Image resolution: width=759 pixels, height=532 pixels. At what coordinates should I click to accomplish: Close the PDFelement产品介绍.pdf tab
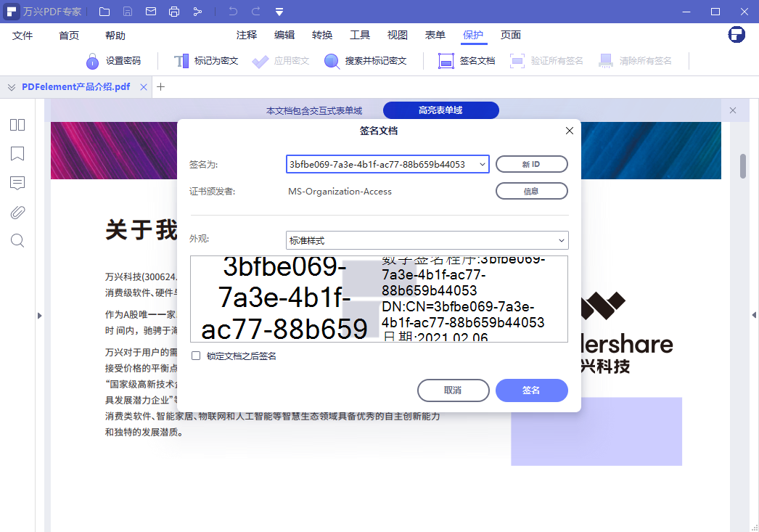pyautogui.click(x=143, y=87)
